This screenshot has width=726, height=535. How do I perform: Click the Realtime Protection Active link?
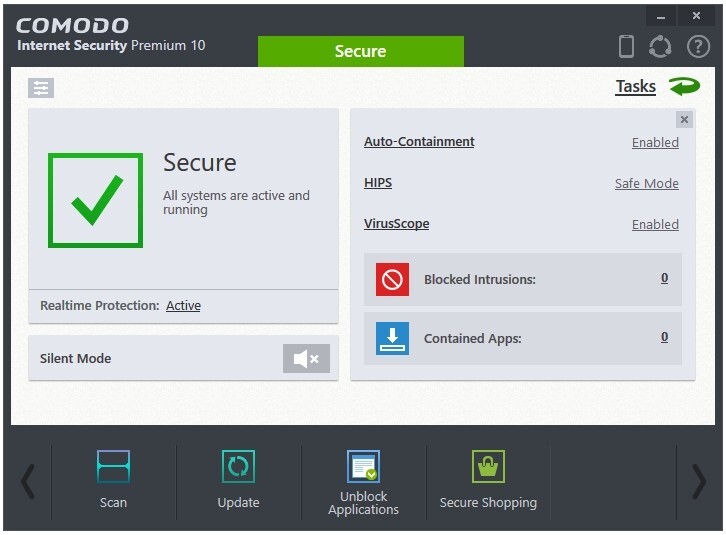(x=183, y=305)
